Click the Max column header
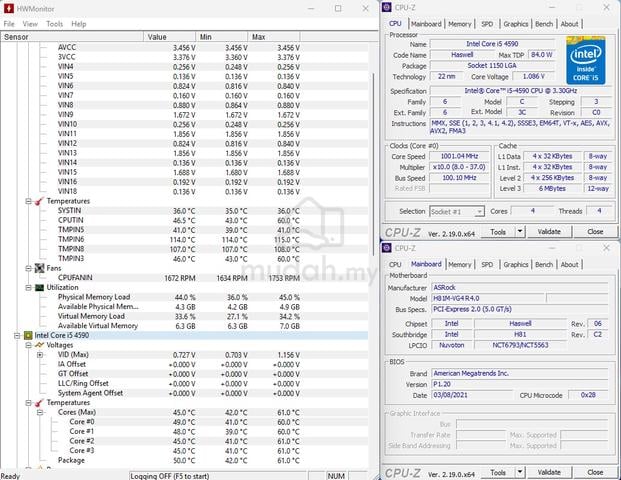 [274, 37]
